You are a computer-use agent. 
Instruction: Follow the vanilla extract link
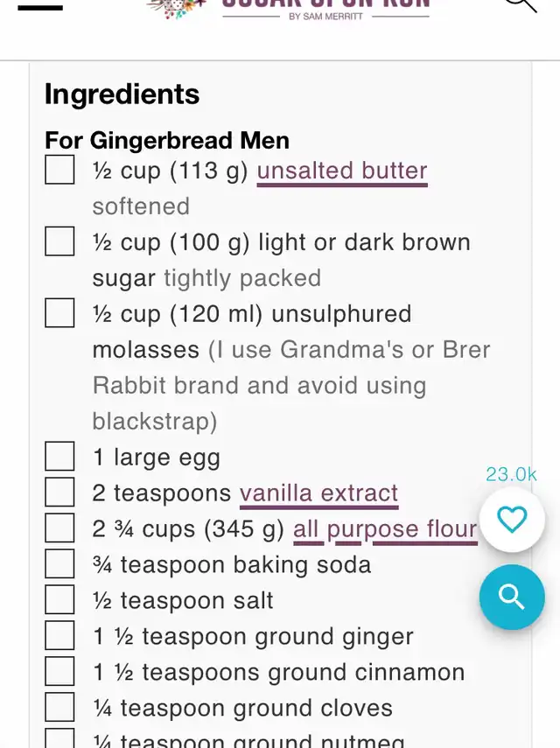click(x=318, y=493)
